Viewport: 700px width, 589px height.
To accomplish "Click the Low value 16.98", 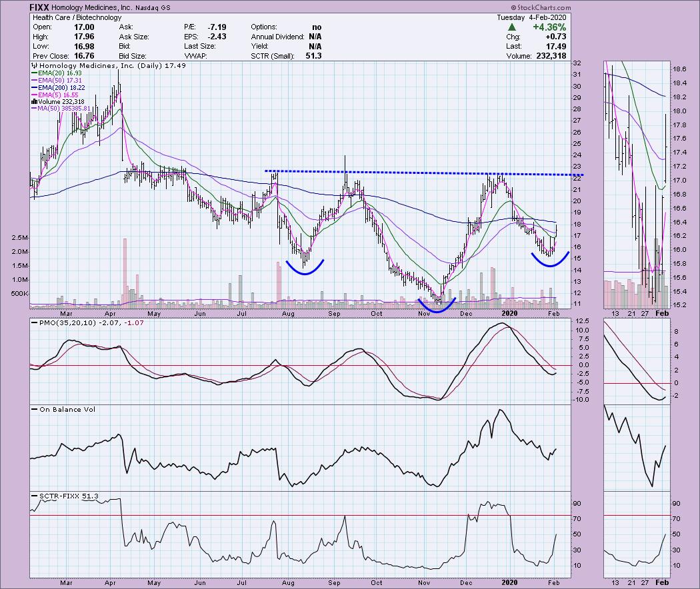I will point(84,47).
